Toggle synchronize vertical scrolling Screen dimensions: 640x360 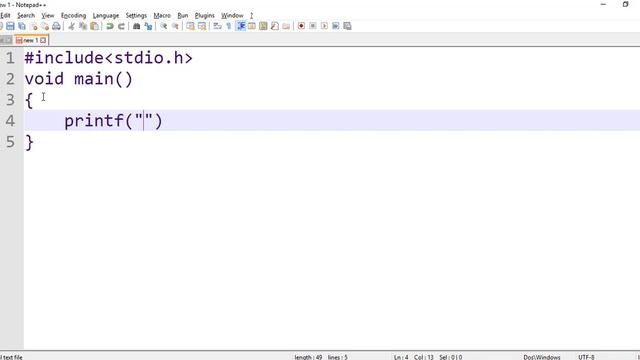pos(191,26)
